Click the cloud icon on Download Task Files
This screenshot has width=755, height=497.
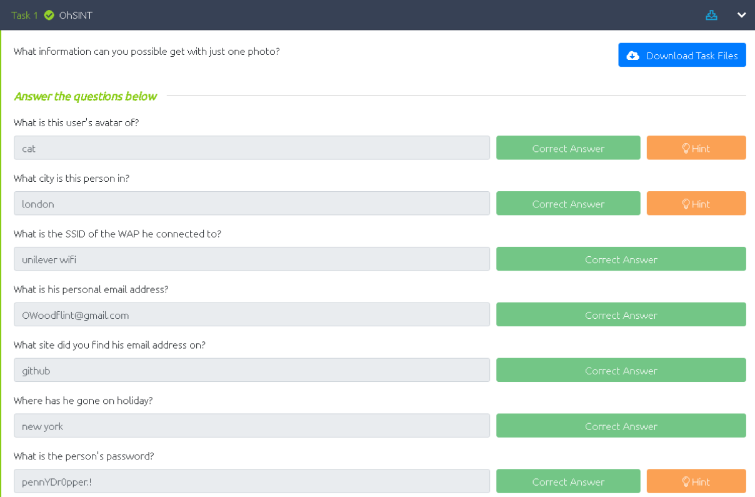tap(633, 55)
